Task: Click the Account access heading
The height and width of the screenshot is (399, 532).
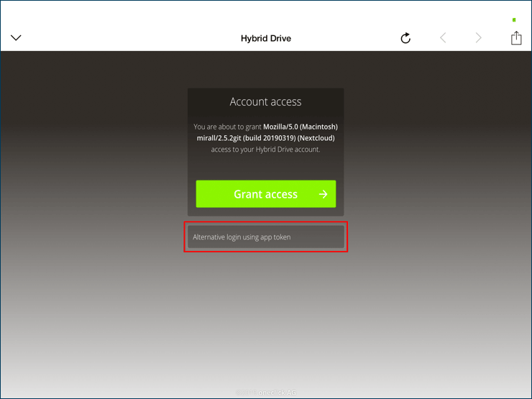Action: click(265, 102)
